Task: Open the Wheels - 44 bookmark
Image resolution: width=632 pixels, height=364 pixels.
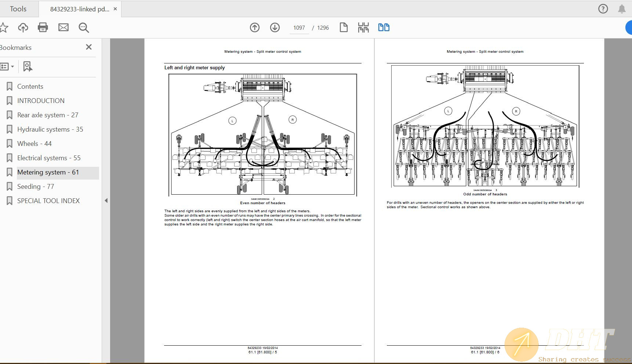Action: pos(34,144)
